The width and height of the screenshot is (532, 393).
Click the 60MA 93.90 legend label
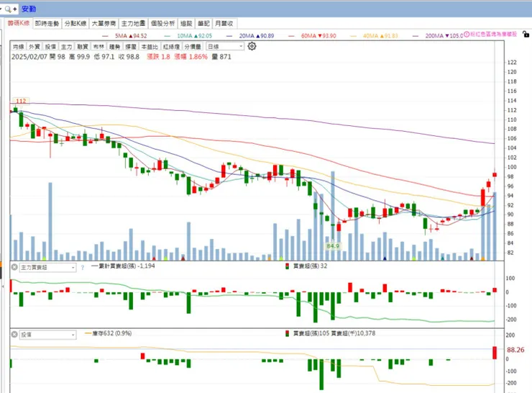point(318,36)
